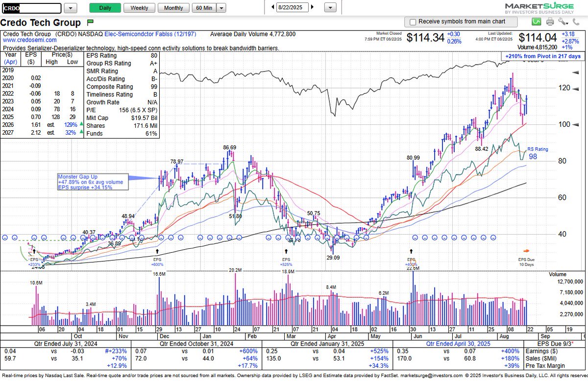Expand the 60 Min interval dropdown
588x381 pixels.
(221, 8)
